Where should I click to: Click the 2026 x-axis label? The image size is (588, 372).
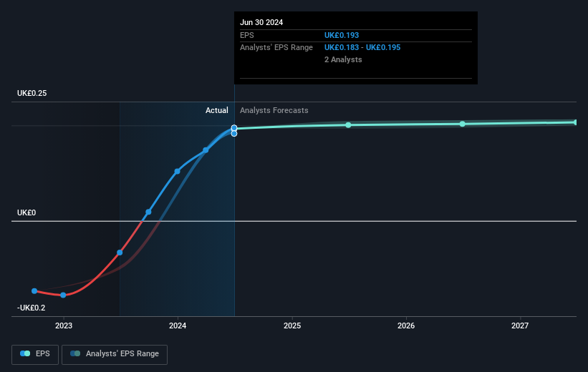[x=406, y=325]
